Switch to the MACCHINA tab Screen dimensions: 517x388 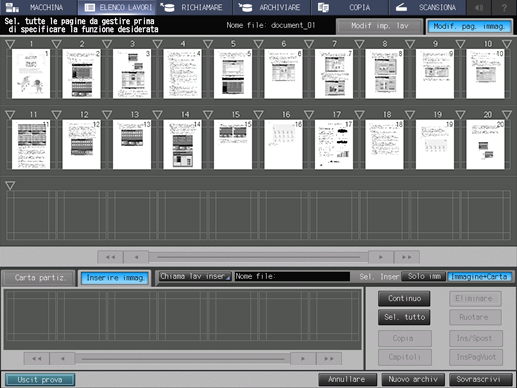(x=39, y=7)
